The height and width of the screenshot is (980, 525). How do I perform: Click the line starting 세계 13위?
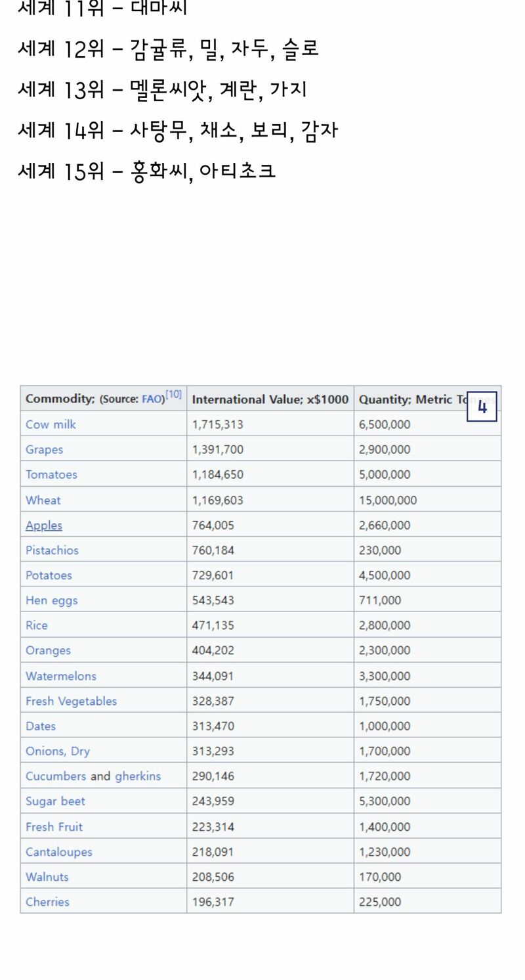click(162, 89)
